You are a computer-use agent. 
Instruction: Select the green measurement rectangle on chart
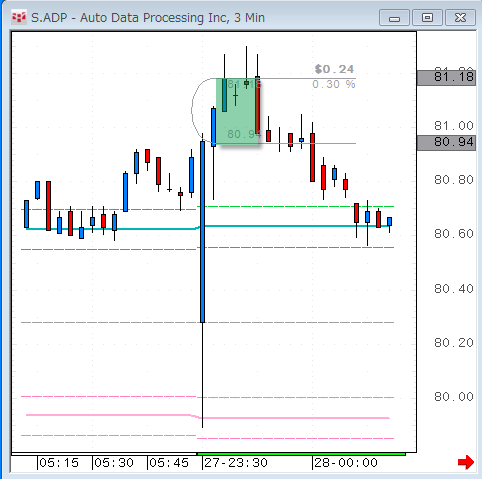[237, 112]
